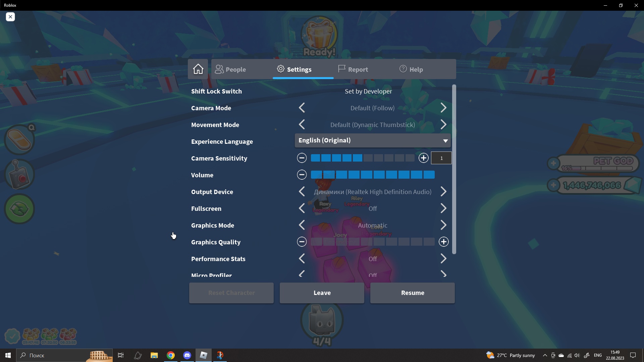Click the Settings tab in menu bar

click(294, 69)
